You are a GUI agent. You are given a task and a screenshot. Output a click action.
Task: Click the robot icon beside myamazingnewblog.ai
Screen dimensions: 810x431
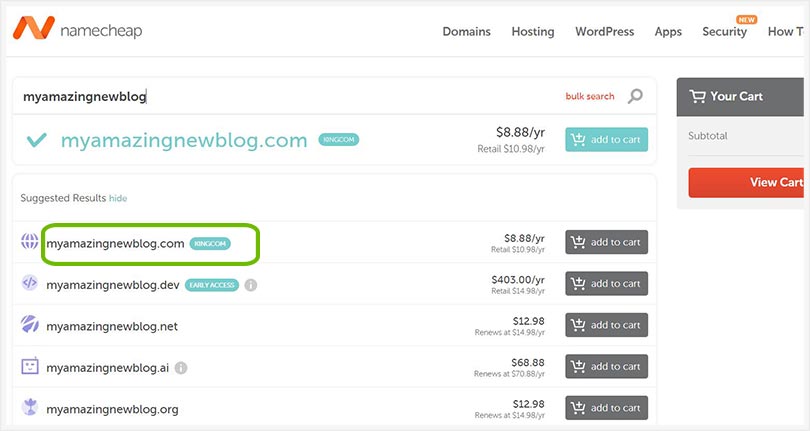coord(29,366)
